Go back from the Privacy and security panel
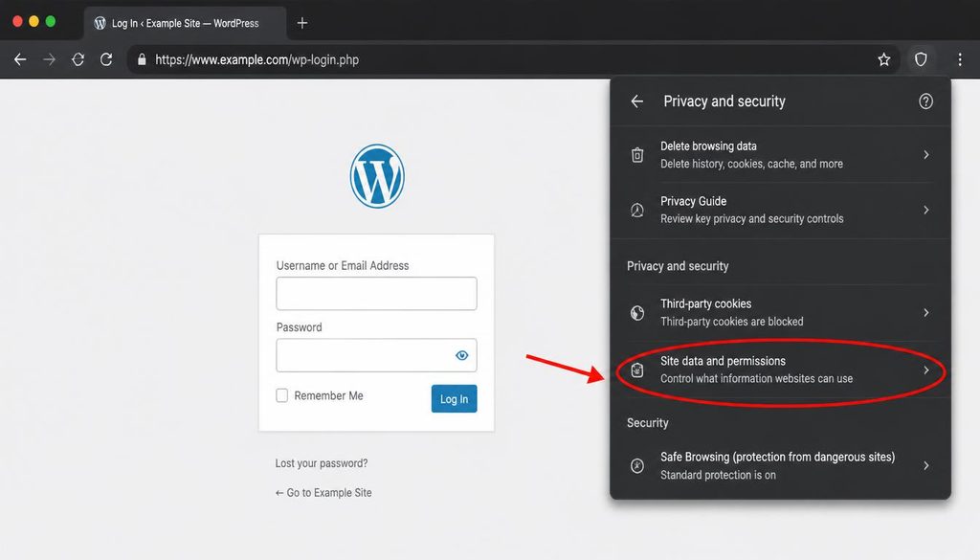 636,101
